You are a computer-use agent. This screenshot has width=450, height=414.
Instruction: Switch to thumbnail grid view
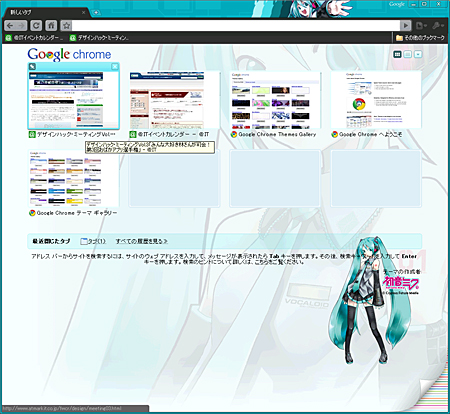[397, 54]
